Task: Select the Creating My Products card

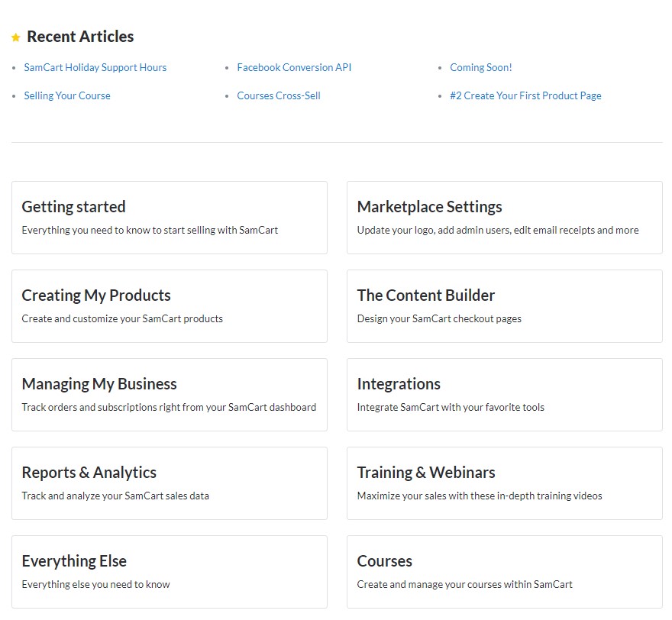Action: point(169,306)
